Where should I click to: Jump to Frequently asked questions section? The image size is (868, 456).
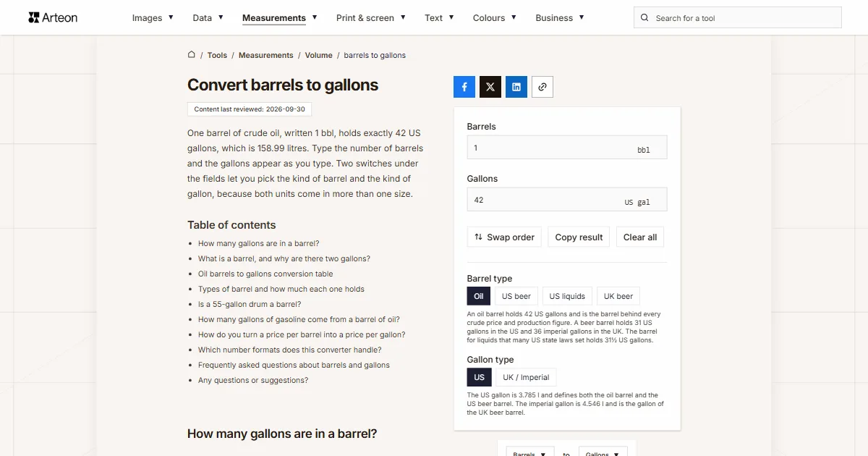coord(294,366)
